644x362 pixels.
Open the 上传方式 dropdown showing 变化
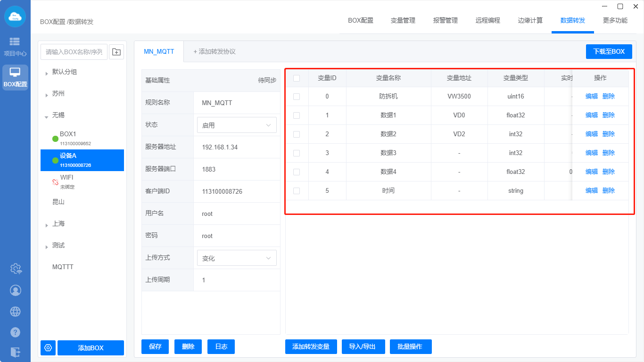pos(237,258)
